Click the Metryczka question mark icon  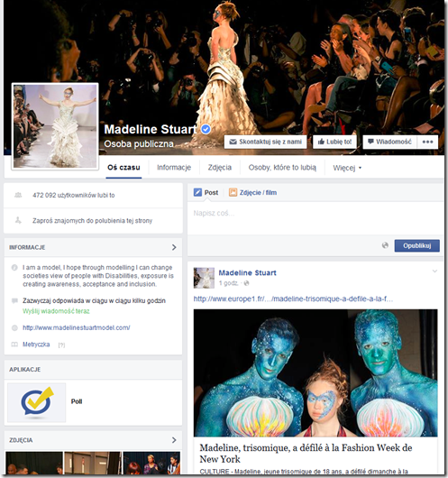[x=61, y=345]
